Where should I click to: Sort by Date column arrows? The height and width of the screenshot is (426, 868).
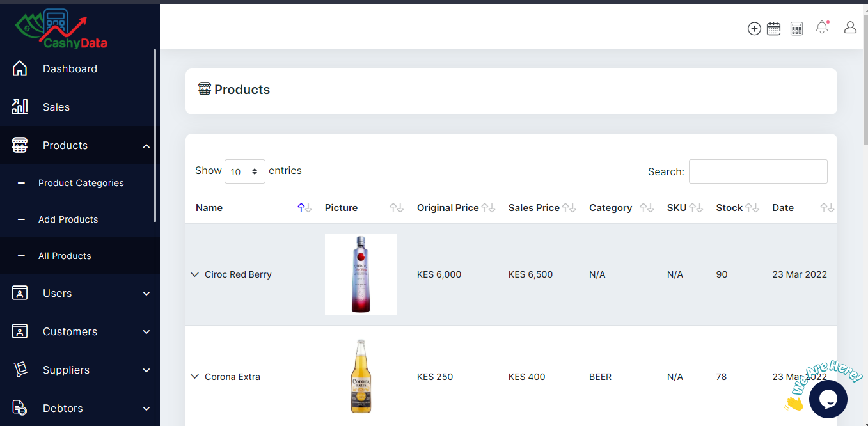[827, 208]
